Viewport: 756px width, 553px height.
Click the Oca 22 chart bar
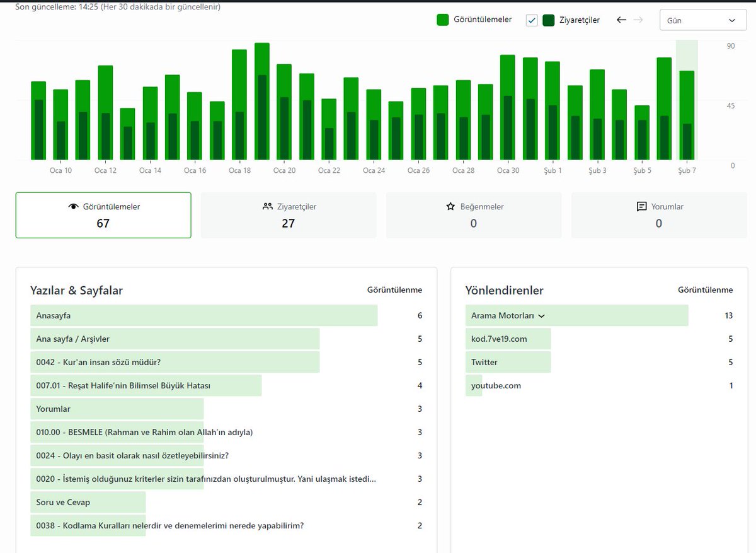[x=329, y=129]
